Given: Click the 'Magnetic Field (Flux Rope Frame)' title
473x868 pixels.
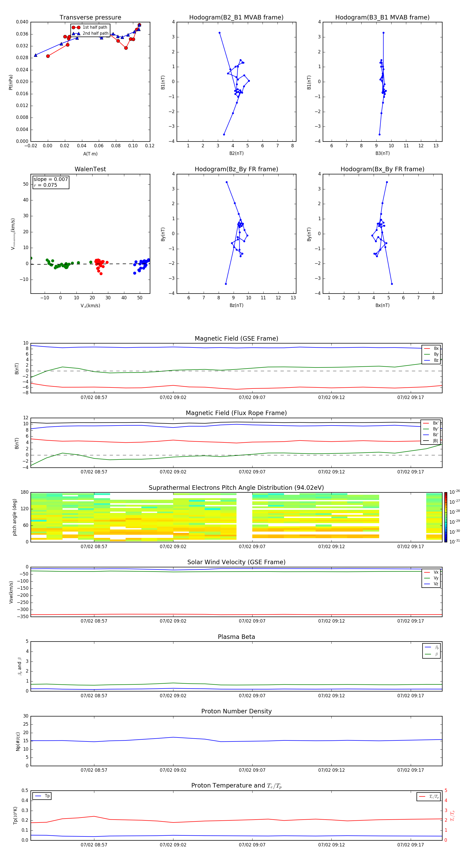Looking at the screenshot, I should pos(236,413).
